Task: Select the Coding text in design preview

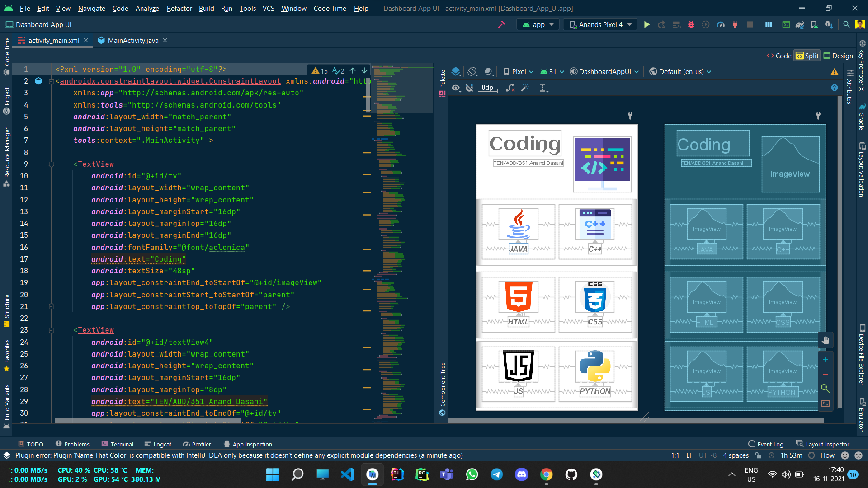Action: coord(525,144)
